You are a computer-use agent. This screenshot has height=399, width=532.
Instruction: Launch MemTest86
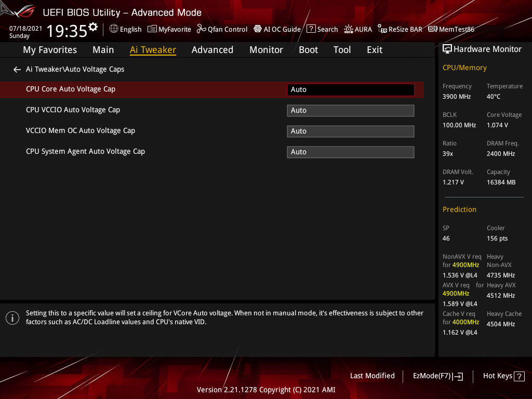tap(451, 29)
